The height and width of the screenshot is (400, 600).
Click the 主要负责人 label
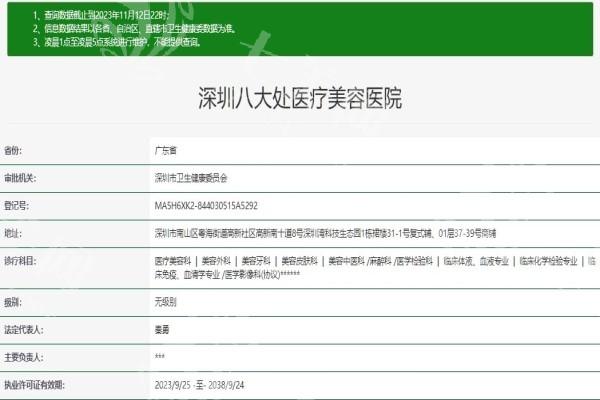[24, 357]
